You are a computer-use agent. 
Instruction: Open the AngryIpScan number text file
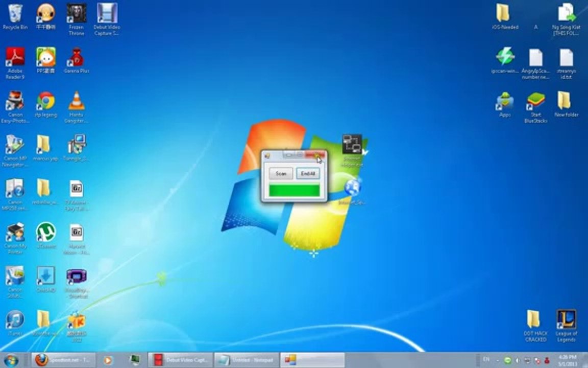pyautogui.click(x=535, y=63)
